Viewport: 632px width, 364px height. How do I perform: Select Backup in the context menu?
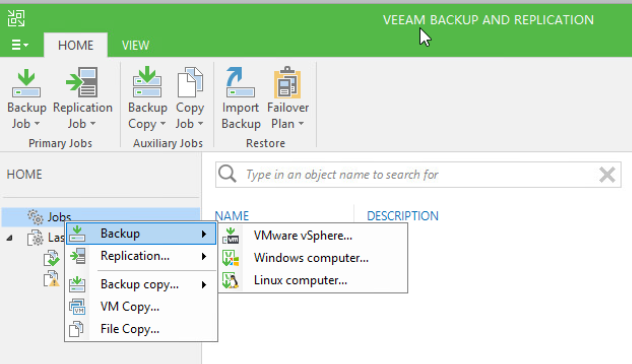click(x=141, y=234)
